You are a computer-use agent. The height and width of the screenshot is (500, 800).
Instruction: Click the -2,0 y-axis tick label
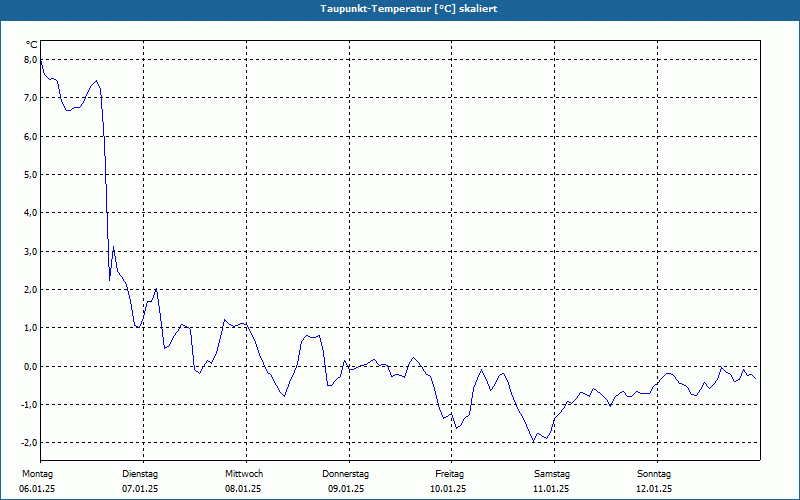pyautogui.click(x=29, y=442)
